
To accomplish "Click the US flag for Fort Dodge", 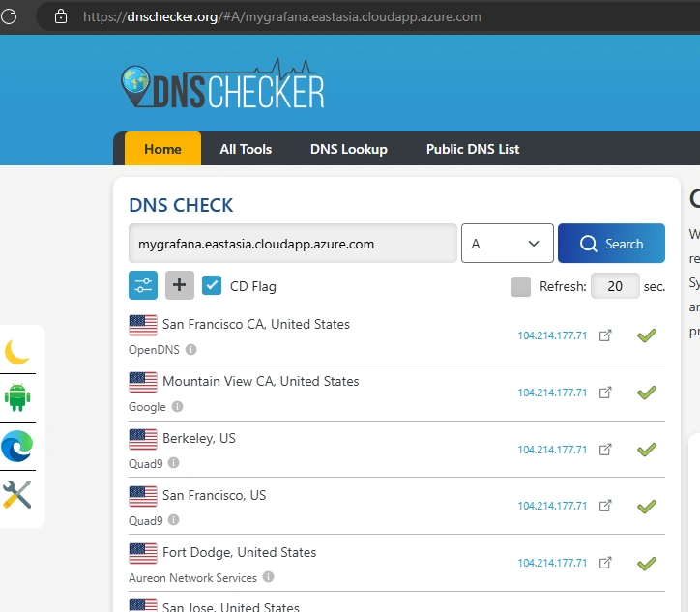I will (143, 554).
